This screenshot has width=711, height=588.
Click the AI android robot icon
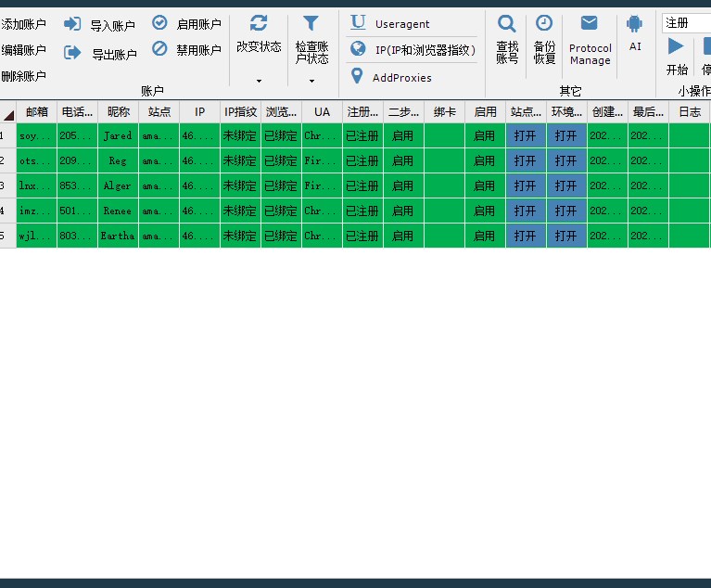click(x=634, y=23)
